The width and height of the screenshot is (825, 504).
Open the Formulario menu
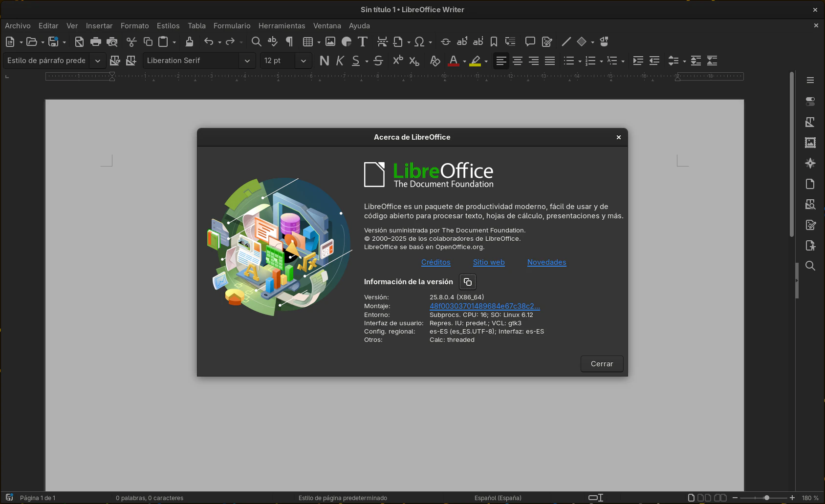pyautogui.click(x=232, y=25)
